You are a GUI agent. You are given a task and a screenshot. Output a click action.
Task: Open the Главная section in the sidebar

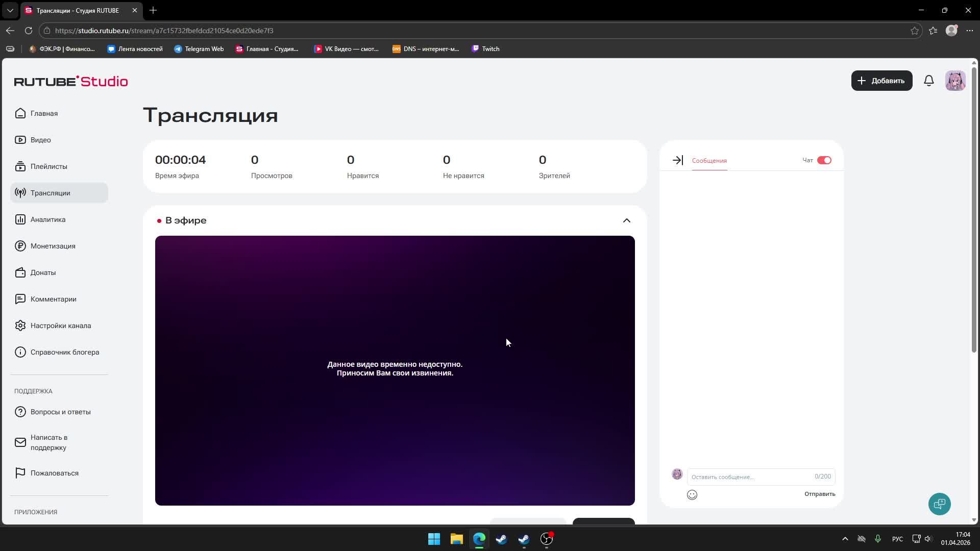pyautogui.click(x=44, y=113)
